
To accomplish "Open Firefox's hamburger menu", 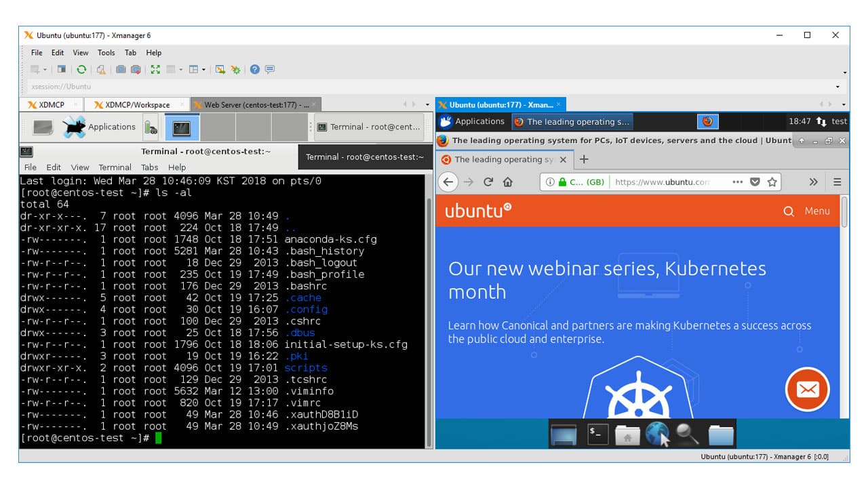I will pyautogui.click(x=837, y=182).
